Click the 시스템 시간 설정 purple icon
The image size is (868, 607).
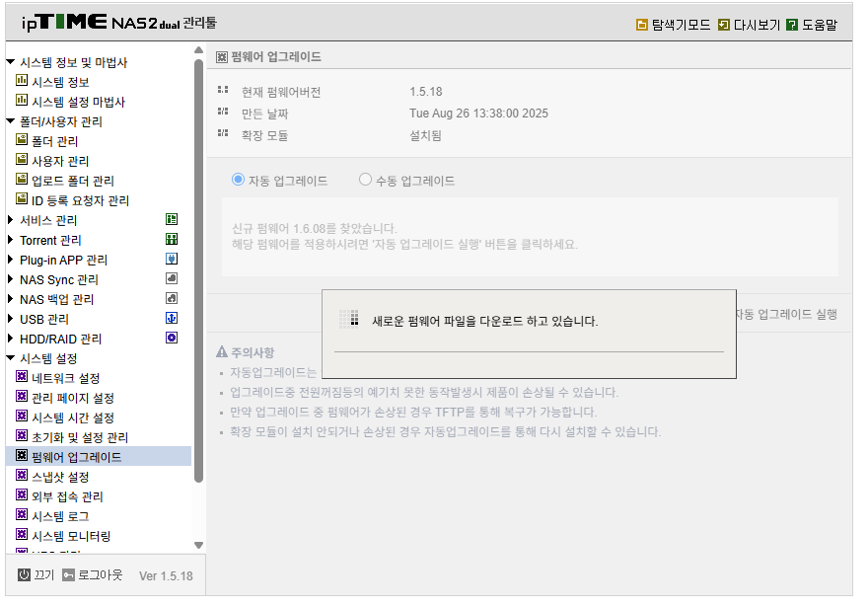[x=22, y=416]
